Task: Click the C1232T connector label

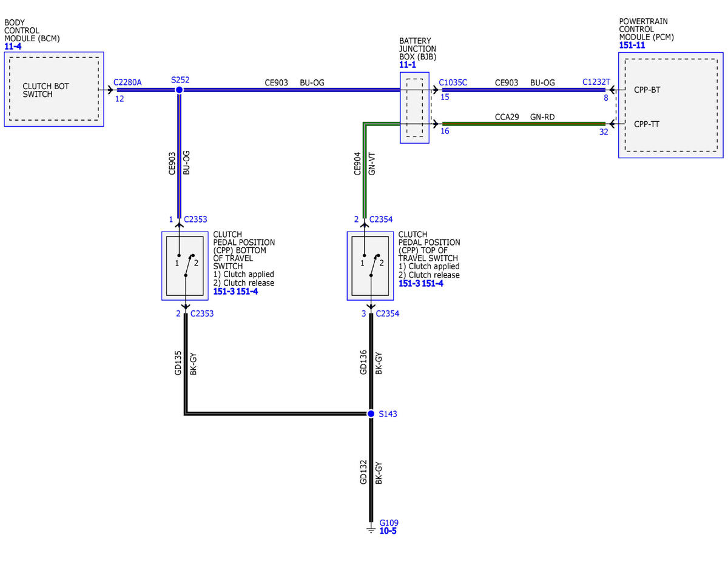Action: pos(597,82)
